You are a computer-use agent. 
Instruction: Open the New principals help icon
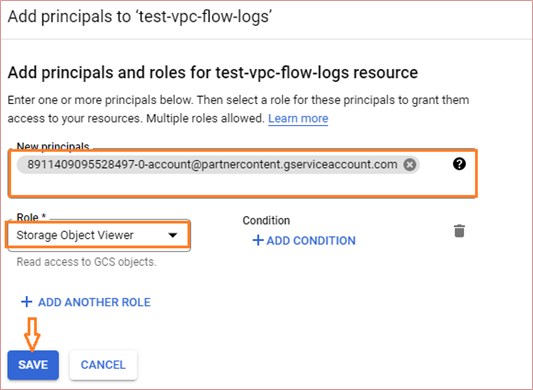point(459,164)
